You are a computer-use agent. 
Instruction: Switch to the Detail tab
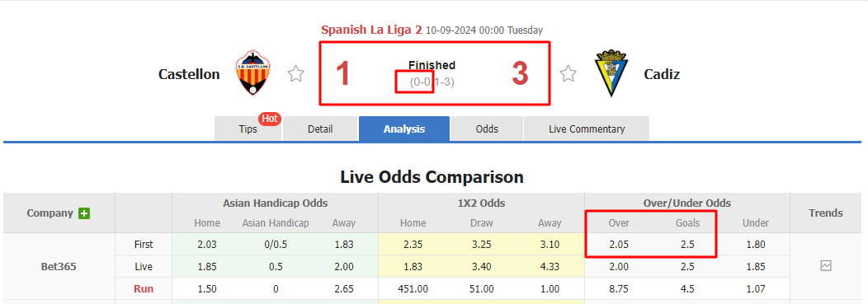320,129
